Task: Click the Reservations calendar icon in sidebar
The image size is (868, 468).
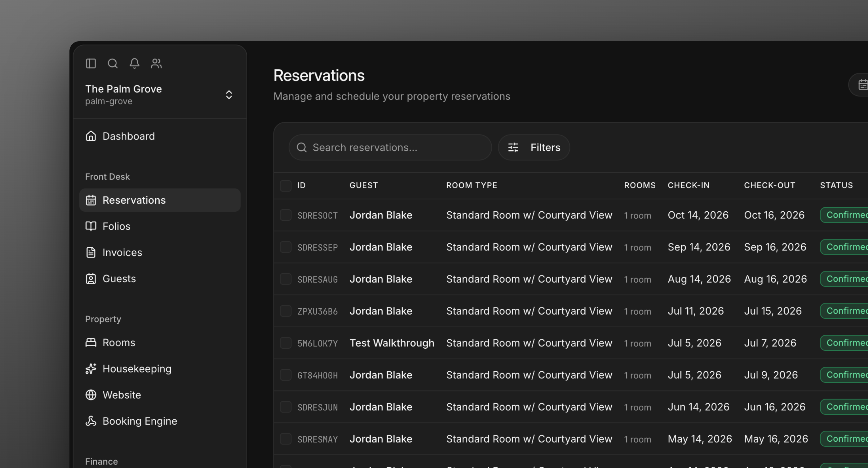Action: tap(91, 200)
